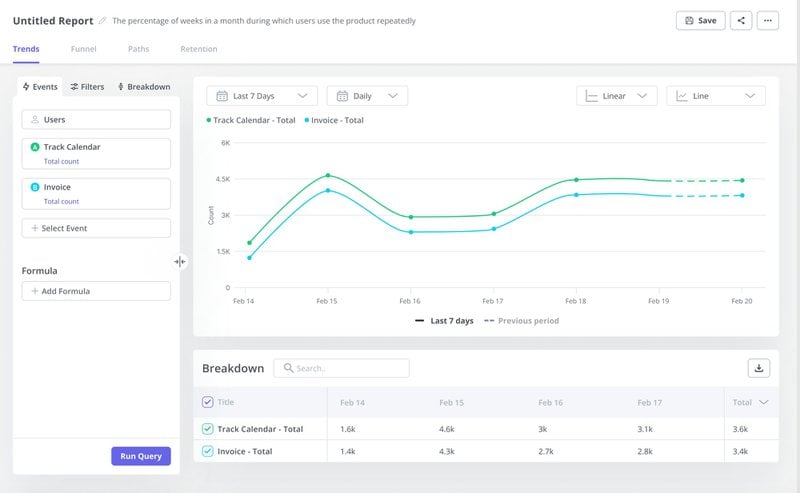Image resolution: width=800 pixels, height=493 pixels.
Task: Open the Retention tab
Action: (198, 49)
